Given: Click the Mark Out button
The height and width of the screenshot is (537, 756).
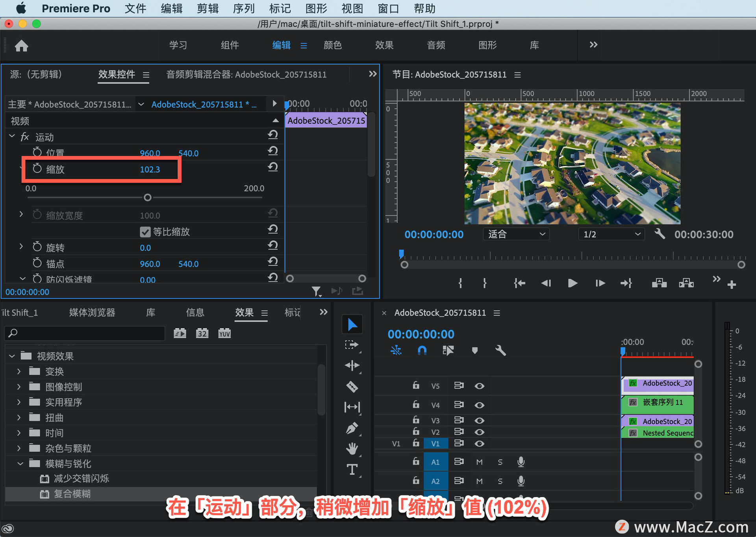Looking at the screenshot, I should [485, 283].
